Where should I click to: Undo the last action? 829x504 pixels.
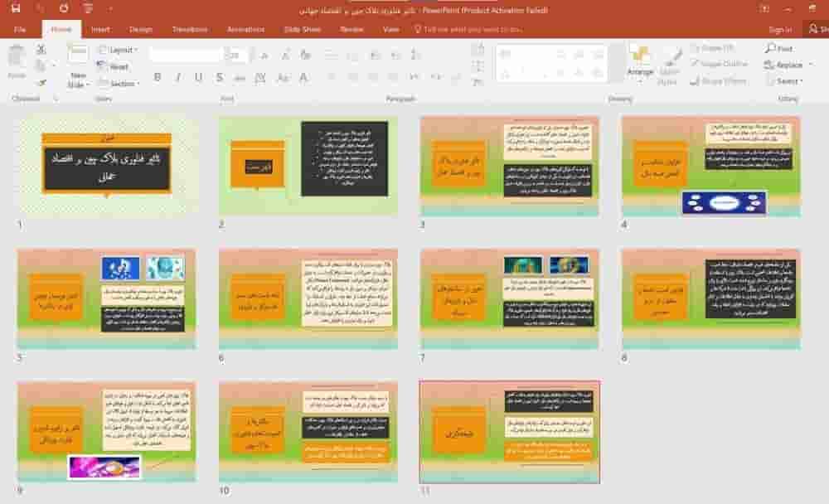tap(40, 8)
